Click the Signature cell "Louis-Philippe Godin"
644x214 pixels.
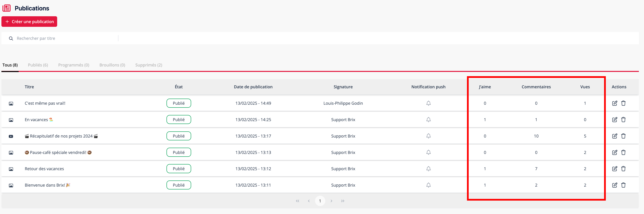(343, 103)
